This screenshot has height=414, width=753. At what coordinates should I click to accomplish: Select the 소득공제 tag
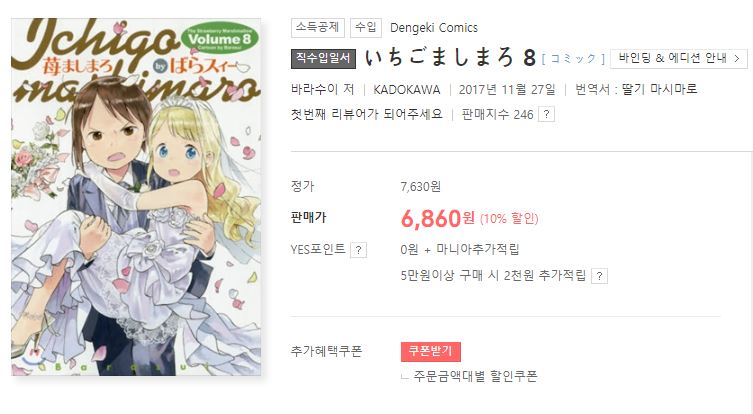click(317, 28)
